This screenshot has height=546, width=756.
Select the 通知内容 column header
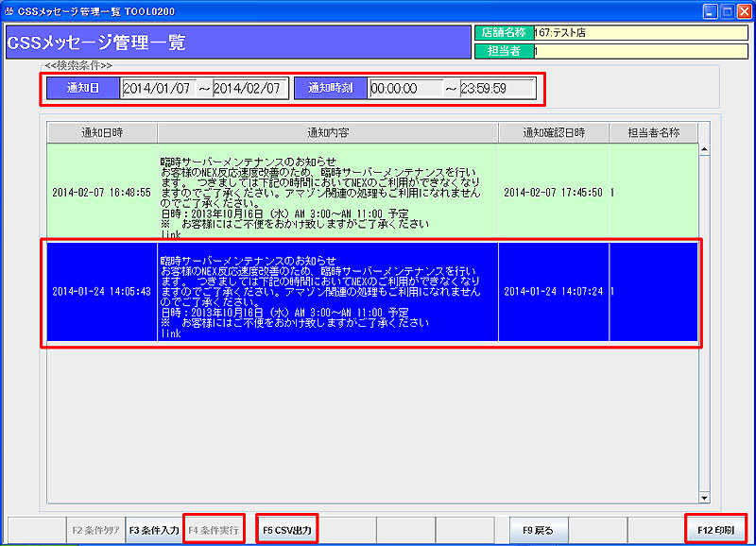click(x=328, y=132)
